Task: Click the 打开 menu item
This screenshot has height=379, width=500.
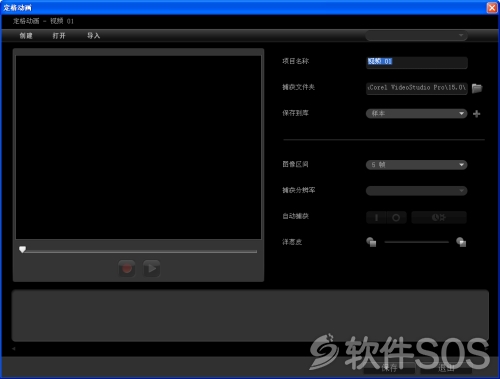Action: [59, 36]
